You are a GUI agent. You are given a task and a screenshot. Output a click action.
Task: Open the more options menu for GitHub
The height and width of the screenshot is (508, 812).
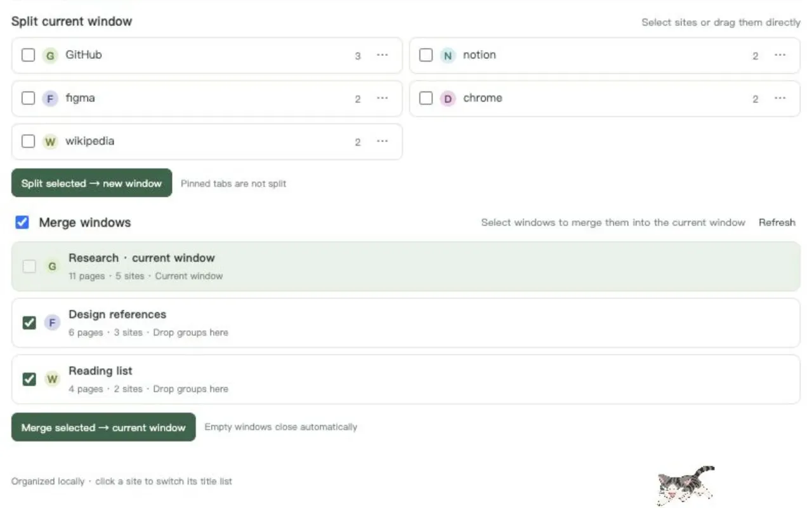[382, 55]
